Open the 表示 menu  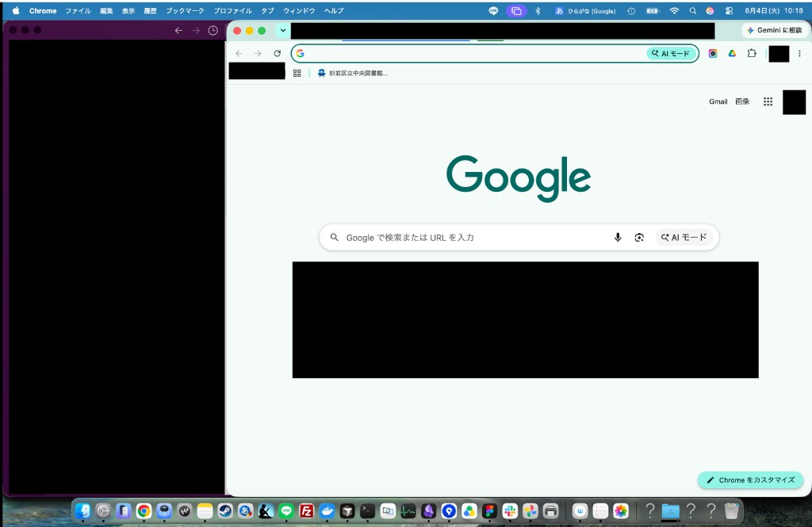pyautogui.click(x=128, y=10)
